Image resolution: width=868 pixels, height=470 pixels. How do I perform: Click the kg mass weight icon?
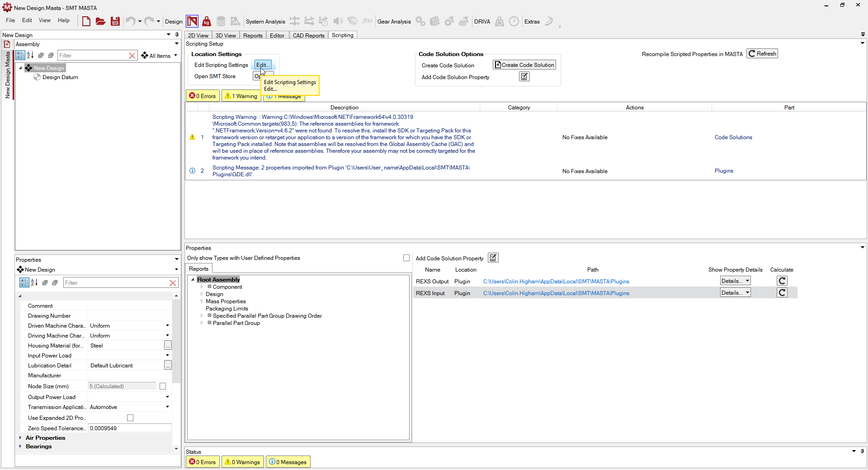tap(207, 21)
